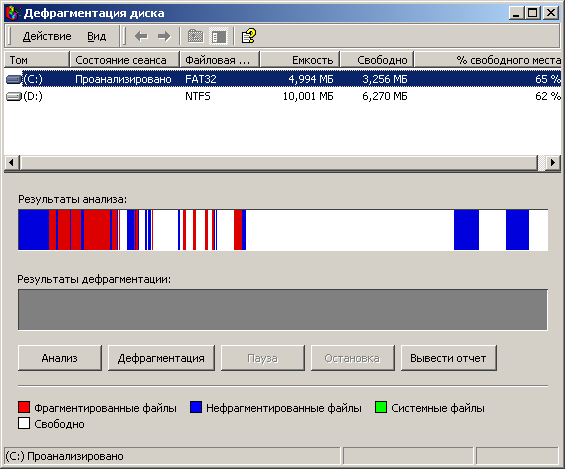565x469 pixels.
Task: Click the NTFS file system cell
Action: pos(198,96)
